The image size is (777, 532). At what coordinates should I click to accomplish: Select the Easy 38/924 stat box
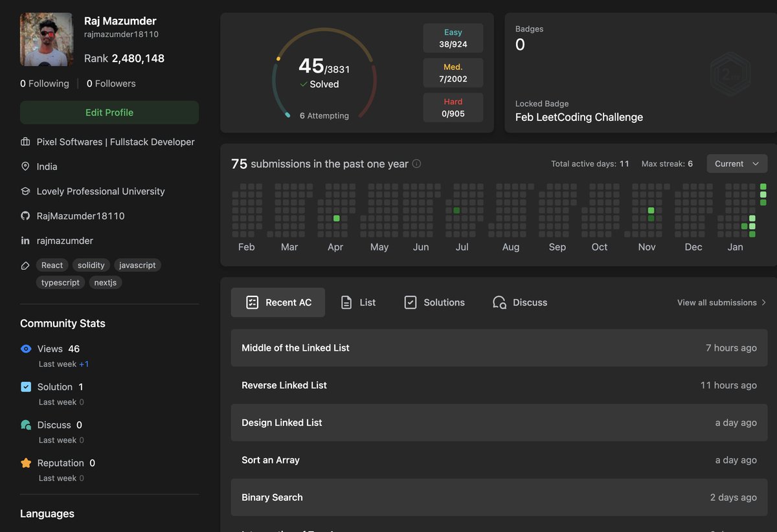click(453, 38)
